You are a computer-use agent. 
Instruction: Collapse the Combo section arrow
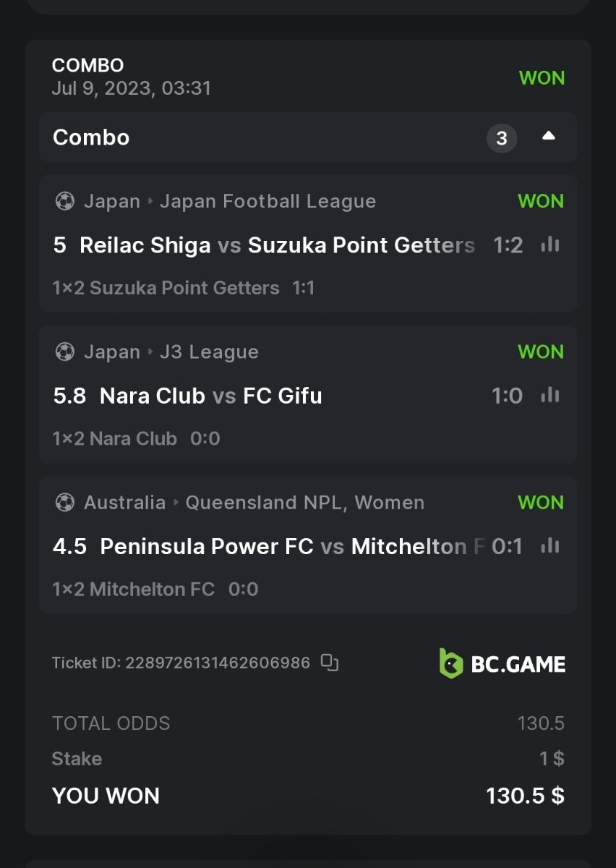tap(548, 137)
